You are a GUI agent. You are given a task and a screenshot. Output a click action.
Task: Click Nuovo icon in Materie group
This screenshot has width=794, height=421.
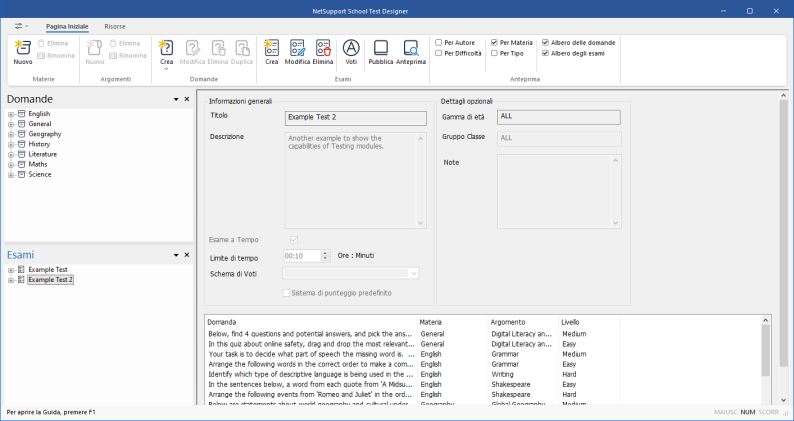click(x=22, y=48)
